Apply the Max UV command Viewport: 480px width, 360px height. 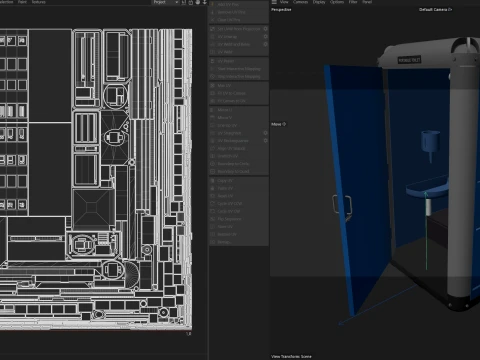click(x=239, y=86)
